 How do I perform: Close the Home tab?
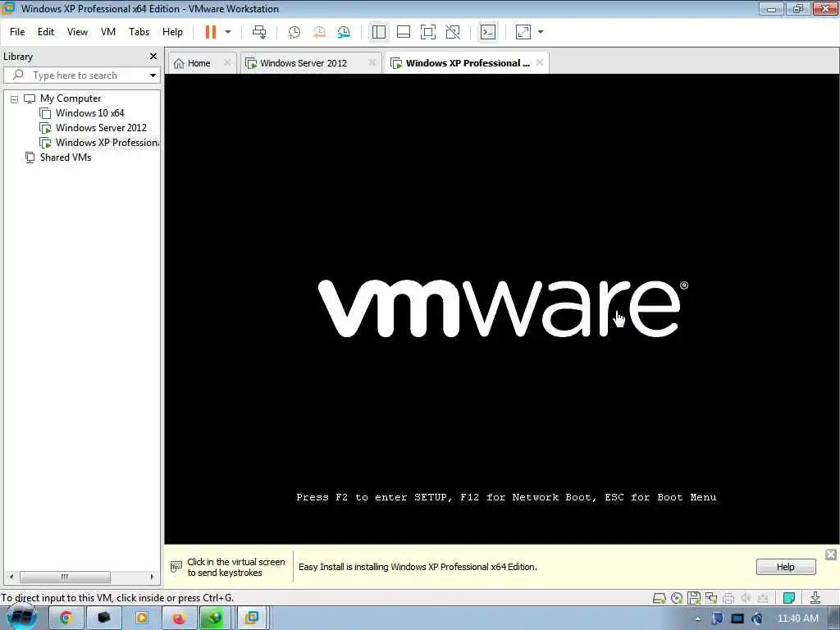pyautogui.click(x=227, y=62)
